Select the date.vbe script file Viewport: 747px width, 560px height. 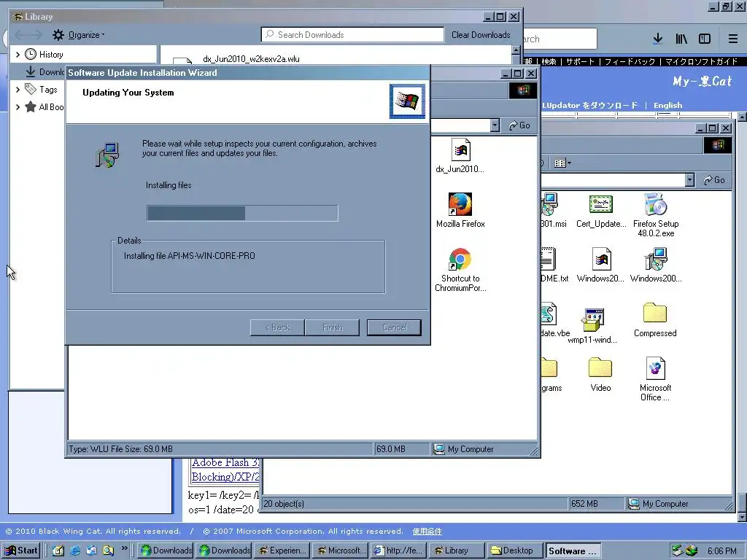(x=555, y=320)
